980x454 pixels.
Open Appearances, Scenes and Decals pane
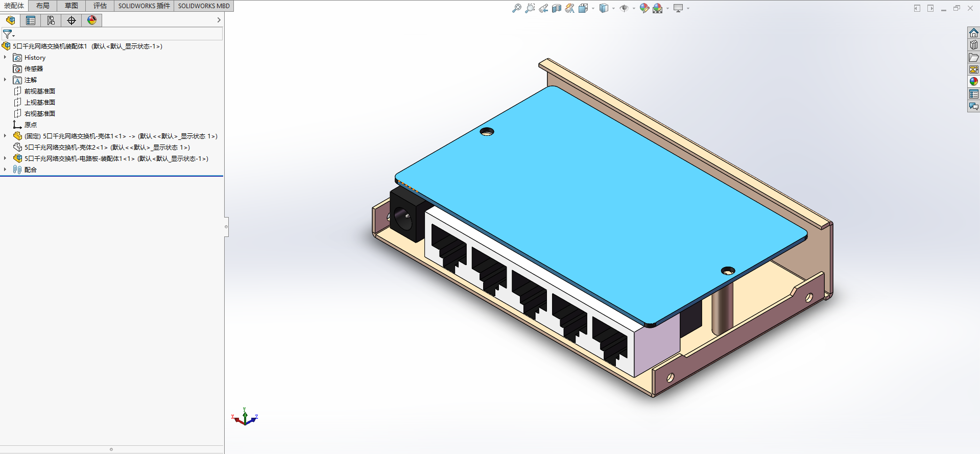pyautogui.click(x=974, y=82)
